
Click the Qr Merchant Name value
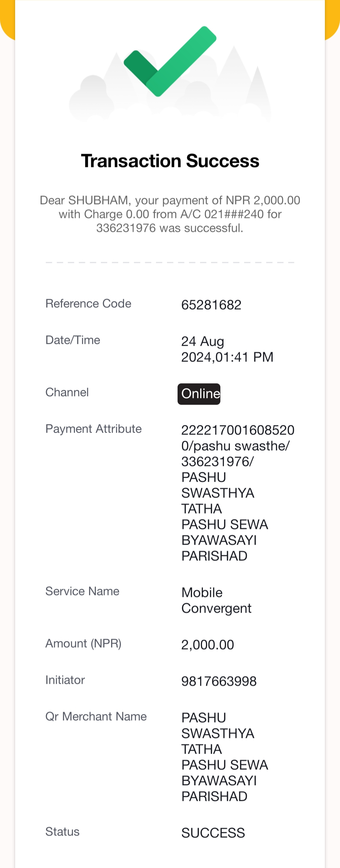click(x=225, y=757)
